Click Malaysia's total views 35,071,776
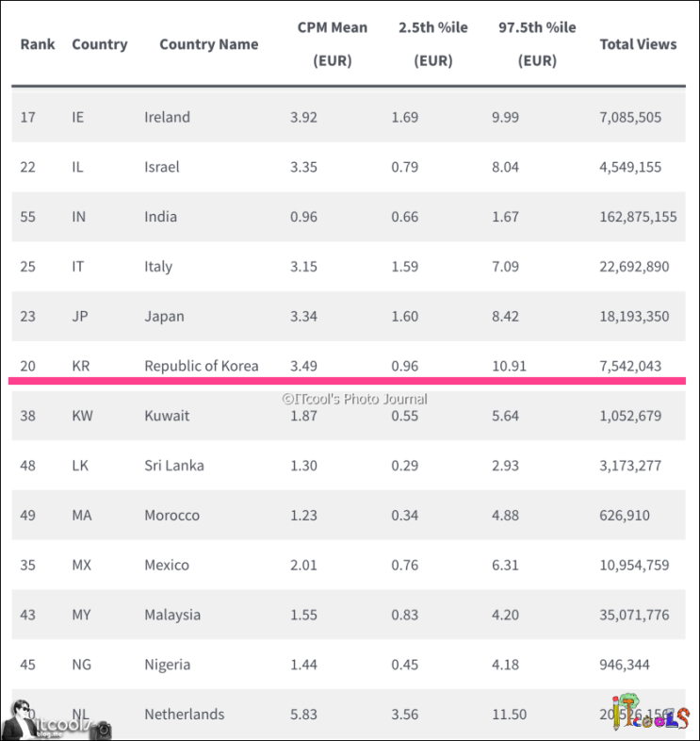700x741 pixels. click(634, 615)
